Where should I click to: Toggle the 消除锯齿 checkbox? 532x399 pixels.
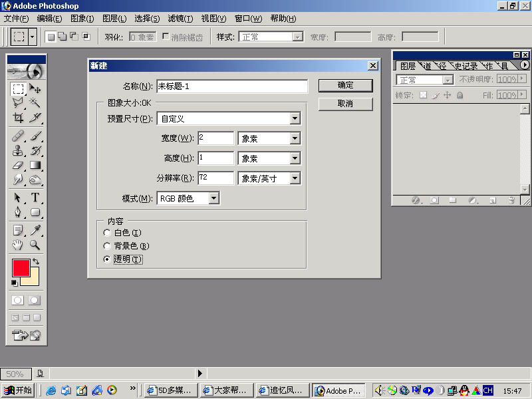pos(166,36)
